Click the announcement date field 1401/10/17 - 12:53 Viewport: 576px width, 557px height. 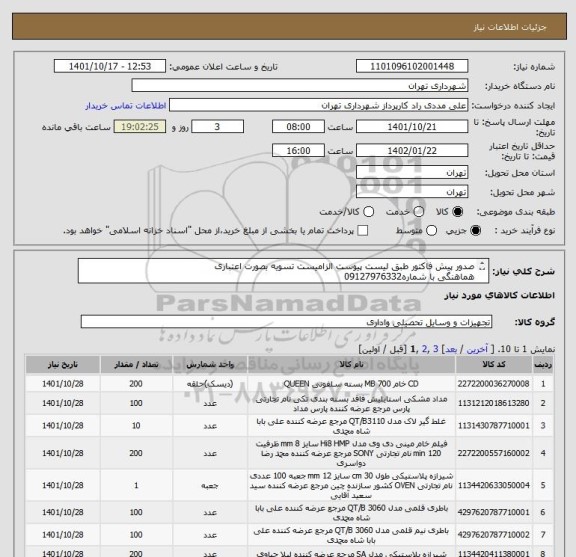110,66
